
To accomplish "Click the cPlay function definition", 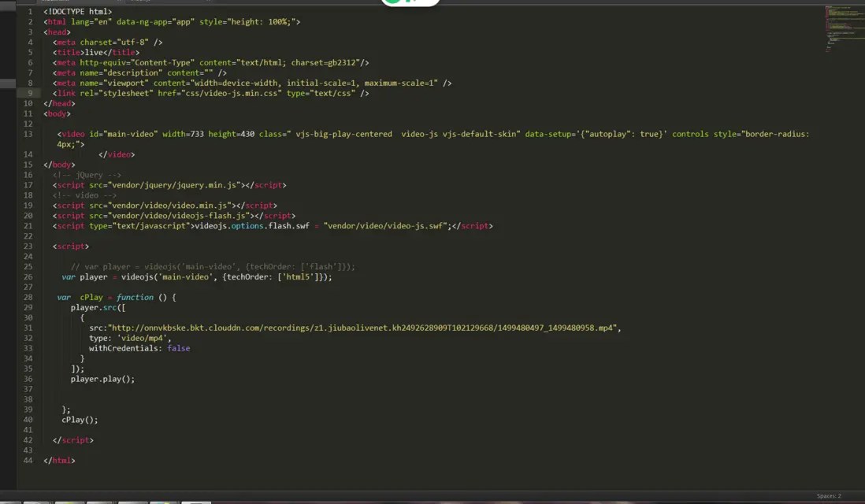I will tap(114, 297).
